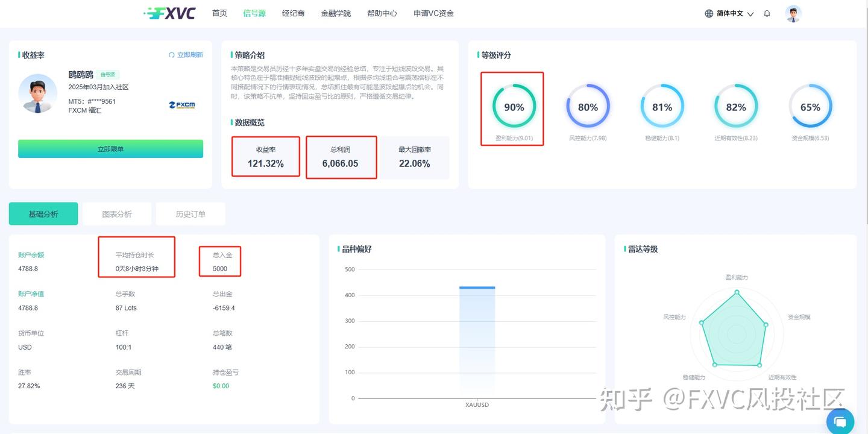
Task: Click the 信号源 tag next to name
Action: point(107,75)
